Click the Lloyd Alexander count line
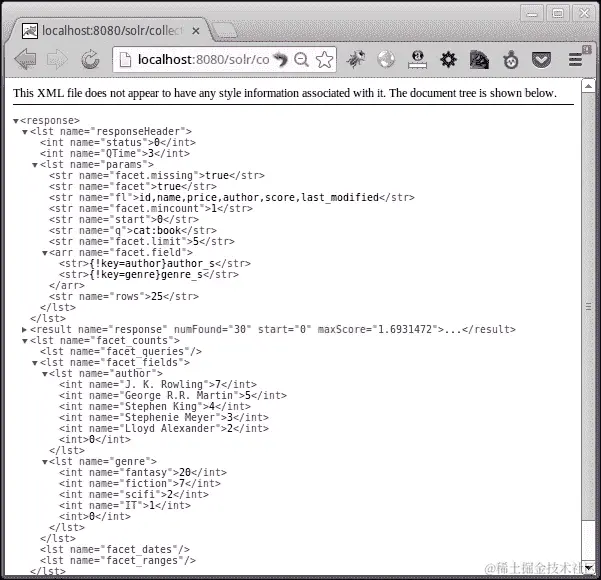601x580 pixels. point(164,429)
